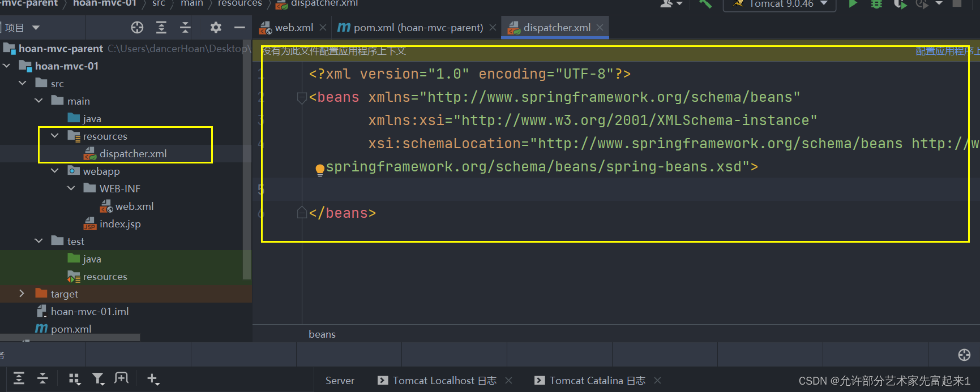The height and width of the screenshot is (392, 980).
Task: Open project panel gear settings
Action: point(216,27)
